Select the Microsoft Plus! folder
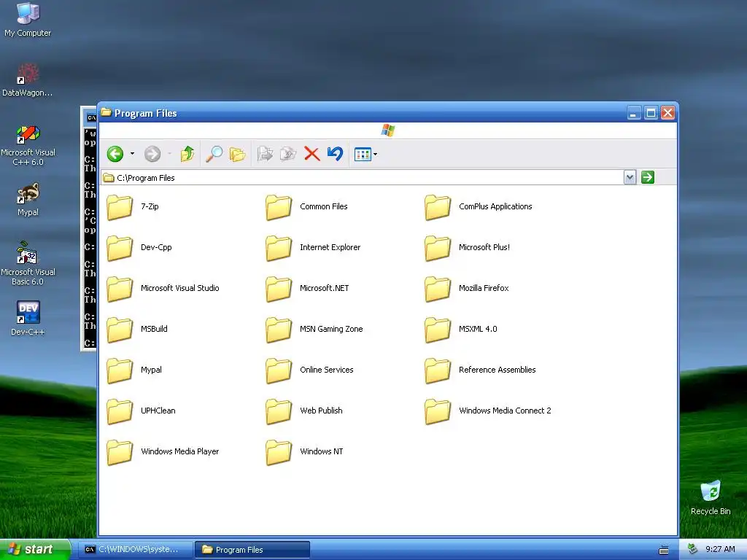Viewport: 747px width, 560px height. [x=468, y=248]
